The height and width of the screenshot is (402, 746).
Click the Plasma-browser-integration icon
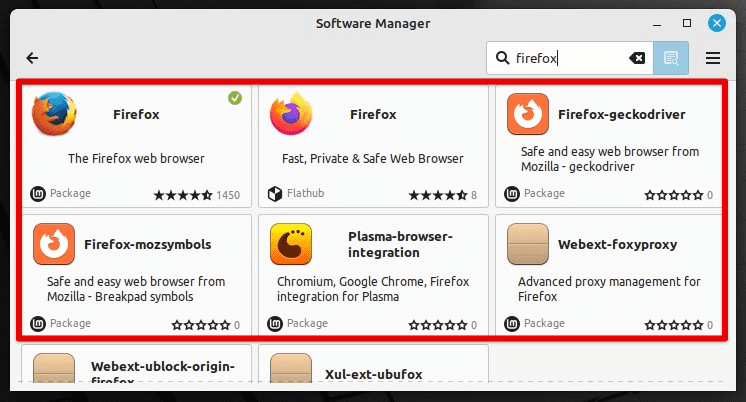291,244
